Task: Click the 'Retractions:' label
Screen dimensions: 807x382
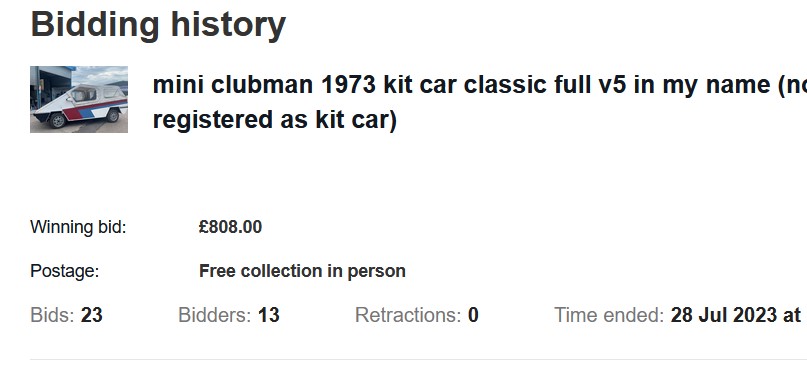Action: coord(408,315)
